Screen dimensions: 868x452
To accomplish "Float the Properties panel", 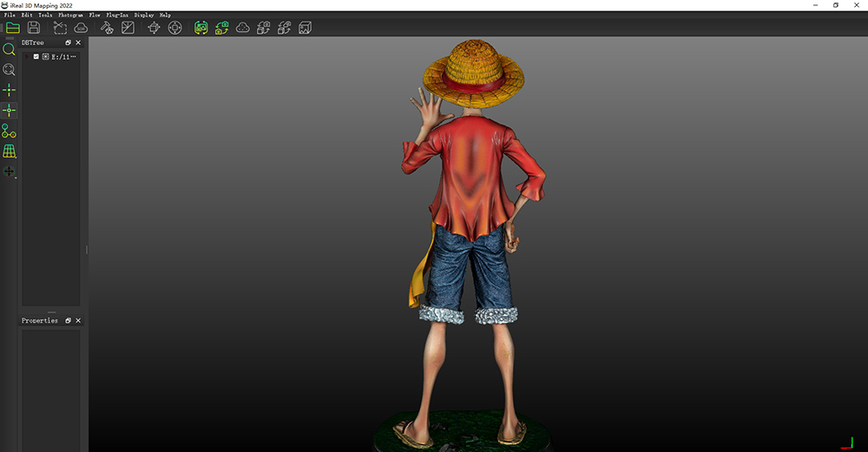I will [68, 320].
